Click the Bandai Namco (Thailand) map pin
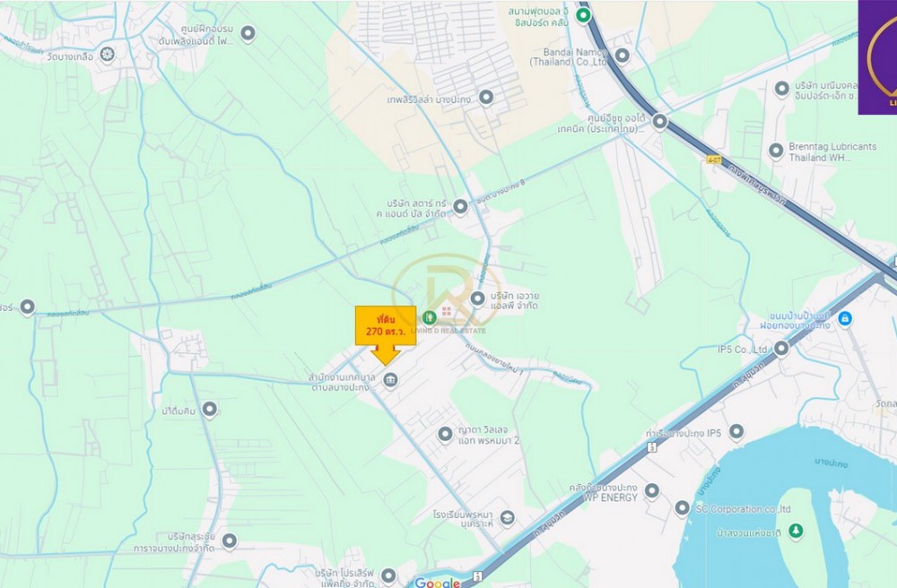The image size is (897, 588). tap(622, 56)
